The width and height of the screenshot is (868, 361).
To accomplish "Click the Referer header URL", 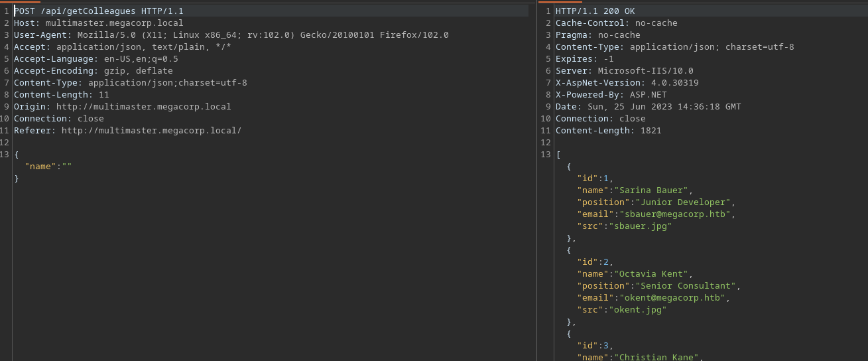I will click(152, 131).
